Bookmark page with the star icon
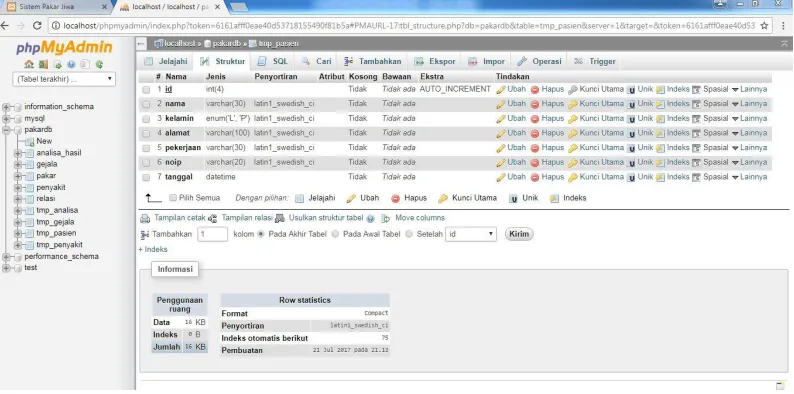This screenshot has width=794, height=394. 764,25
